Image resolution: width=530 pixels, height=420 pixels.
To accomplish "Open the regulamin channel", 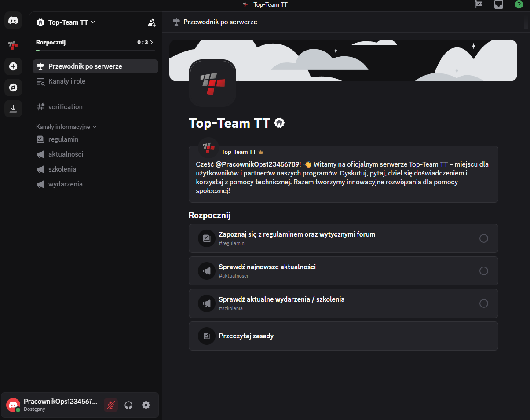I will [x=95, y=139].
